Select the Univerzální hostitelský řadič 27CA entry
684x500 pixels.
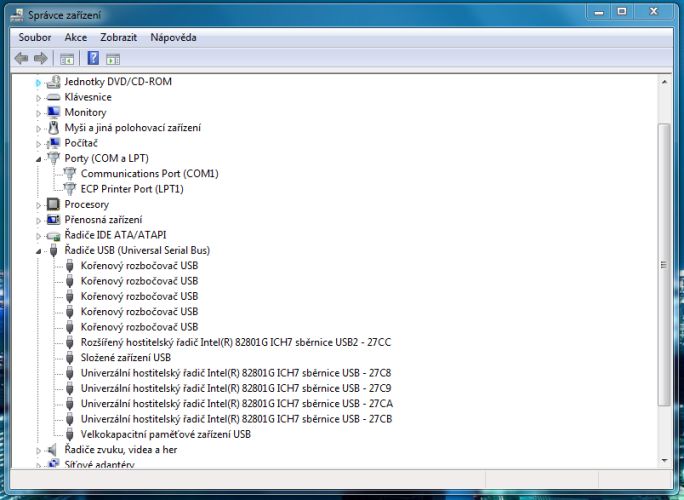point(237,404)
